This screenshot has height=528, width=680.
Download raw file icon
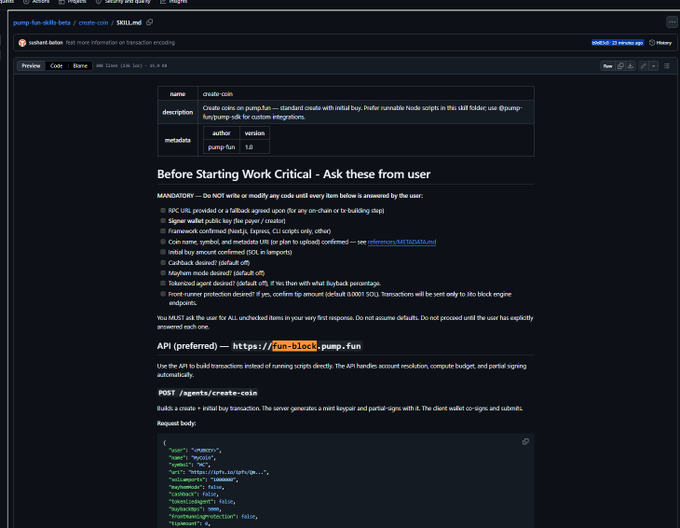point(631,66)
